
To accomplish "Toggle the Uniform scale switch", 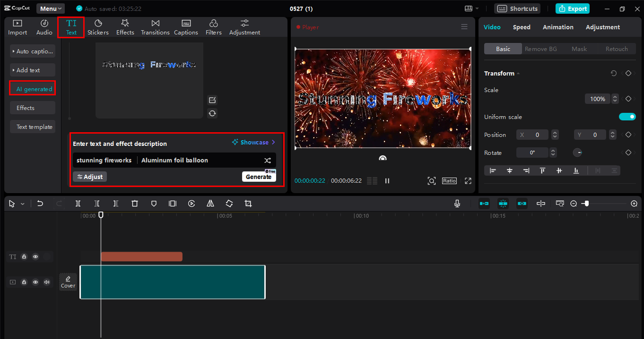I will tap(627, 117).
